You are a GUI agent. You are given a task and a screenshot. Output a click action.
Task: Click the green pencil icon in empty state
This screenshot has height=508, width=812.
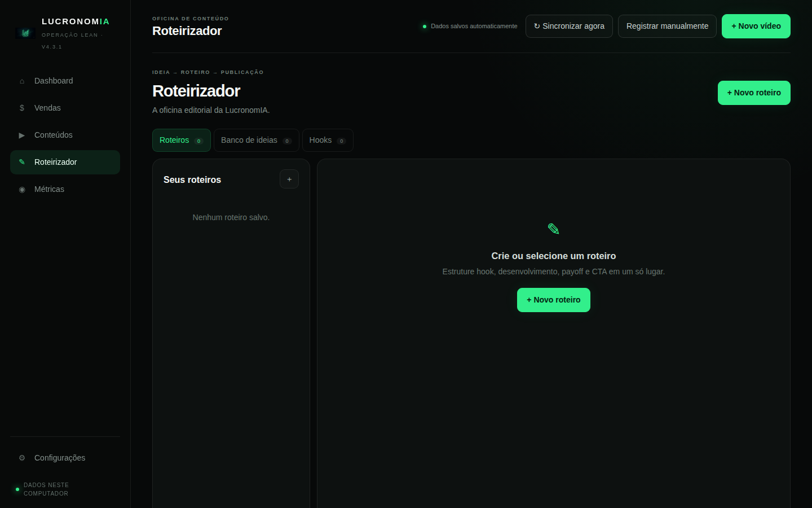click(x=554, y=229)
